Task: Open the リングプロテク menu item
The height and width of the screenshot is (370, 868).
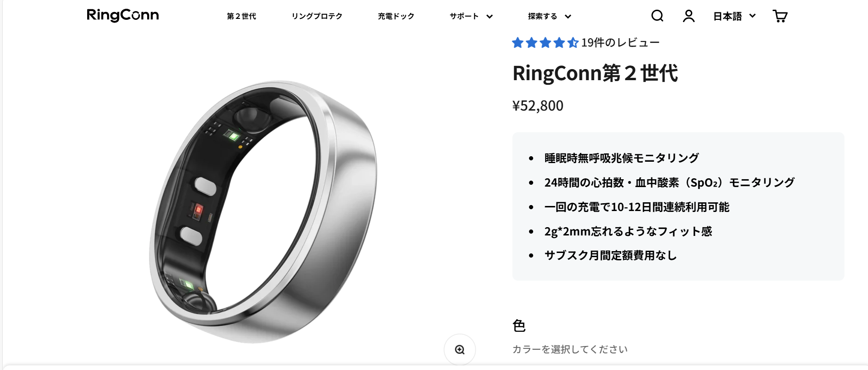Action: pos(317,16)
